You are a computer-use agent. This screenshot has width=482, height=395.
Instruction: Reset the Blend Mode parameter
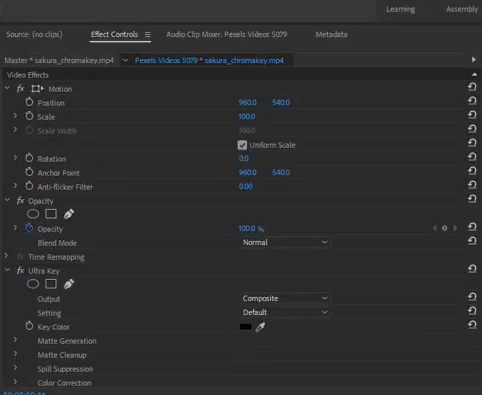pos(472,241)
